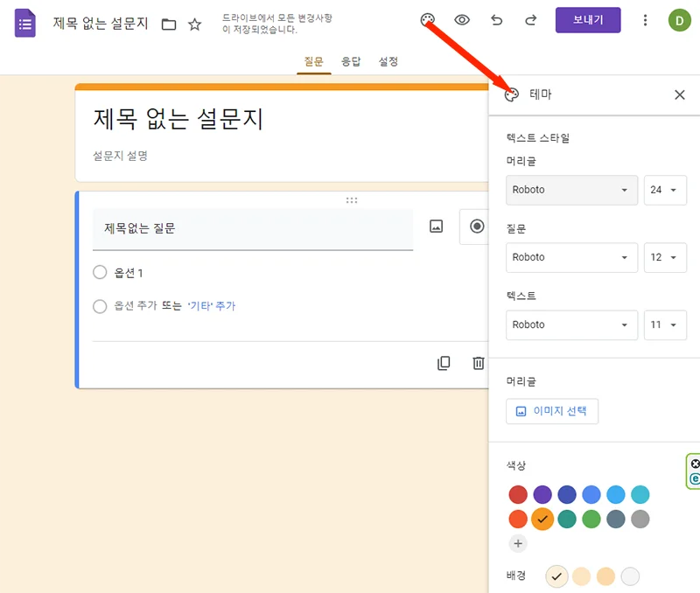Open 질문 font dropdown Roboto
The width and height of the screenshot is (700, 593).
[x=571, y=257]
